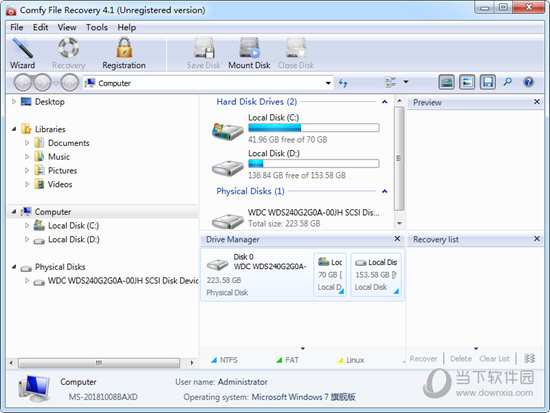Open the view options dropdown arrow

[406, 82]
